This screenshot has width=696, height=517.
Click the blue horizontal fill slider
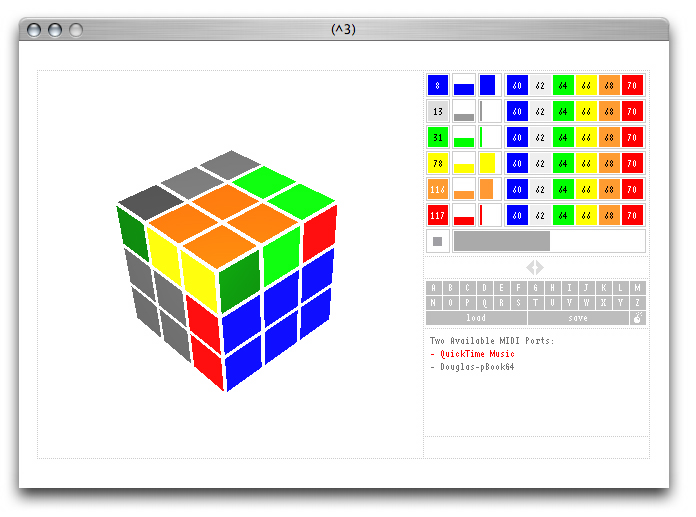pos(490,85)
